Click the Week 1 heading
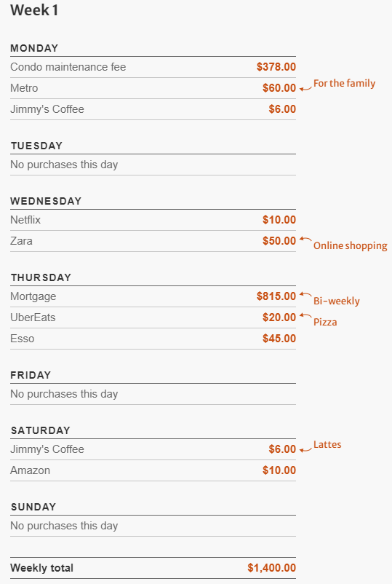The height and width of the screenshot is (584, 392). tap(34, 10)
